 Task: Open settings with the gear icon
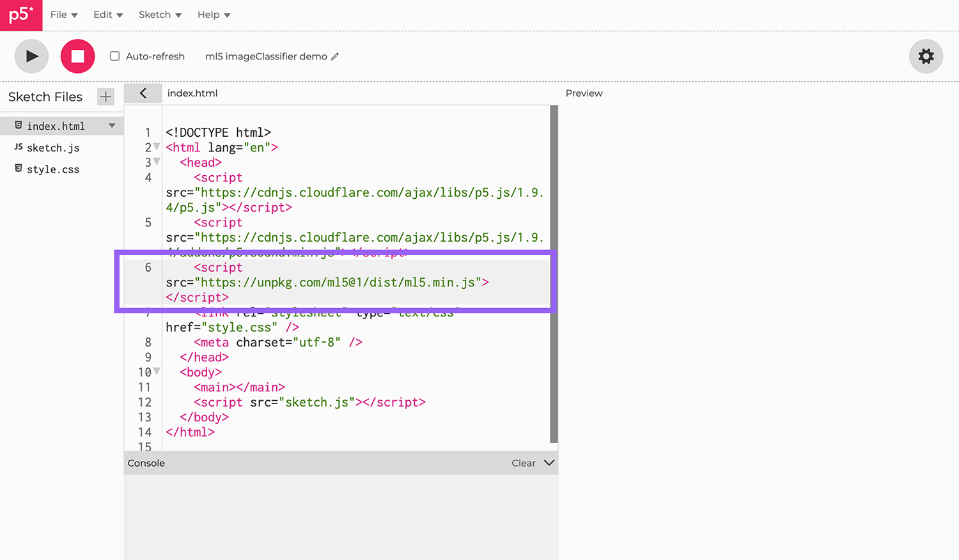[x=925, y=56]
